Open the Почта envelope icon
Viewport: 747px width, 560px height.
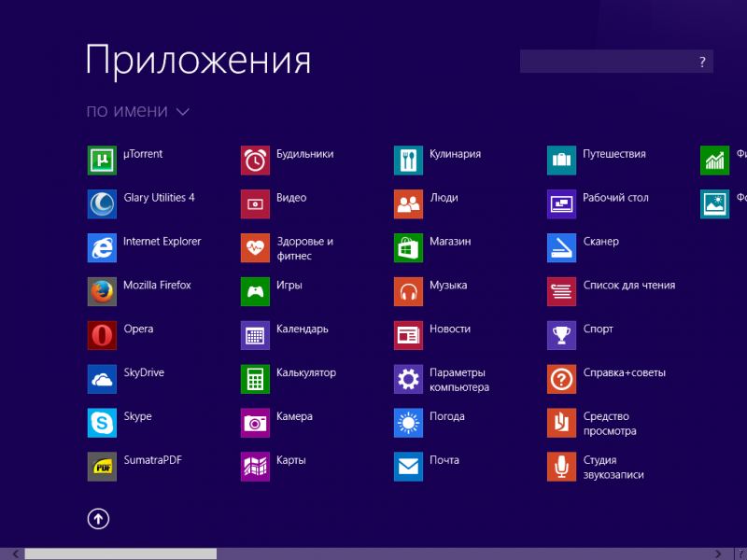click(x=408, y=468)
